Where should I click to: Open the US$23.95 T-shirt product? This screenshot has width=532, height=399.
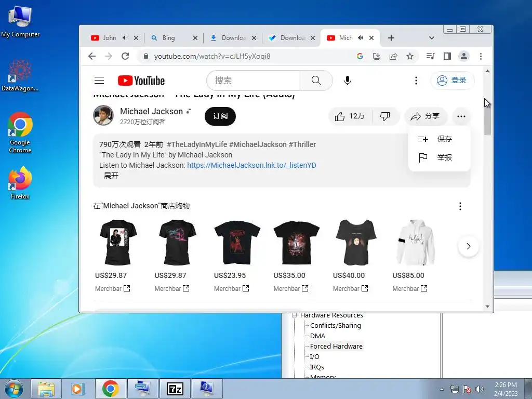tap(237, 243)
